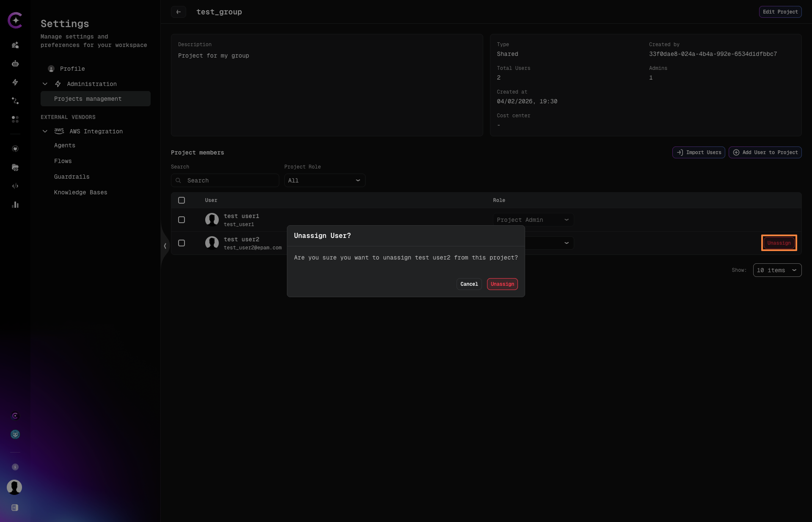Open the Show 10 items selector
The width and height of the screenshot is (812, 522).
[777, 270]
